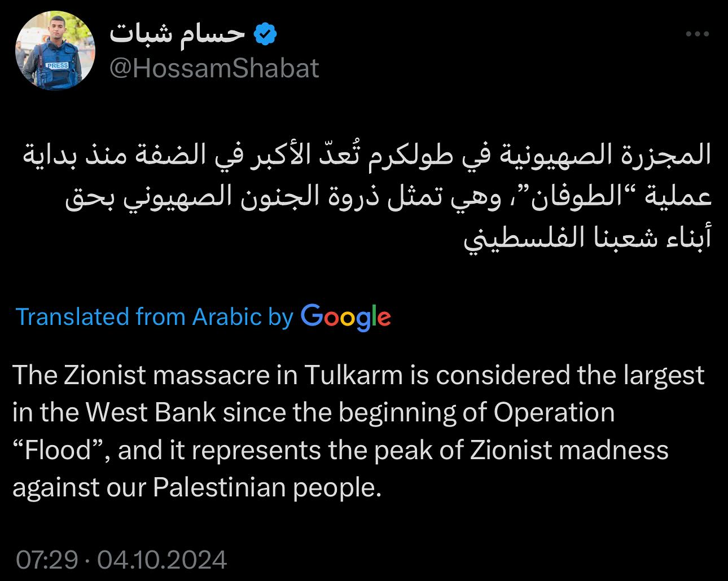Click the Arabic display name حسام شبات

coord(177,34)
